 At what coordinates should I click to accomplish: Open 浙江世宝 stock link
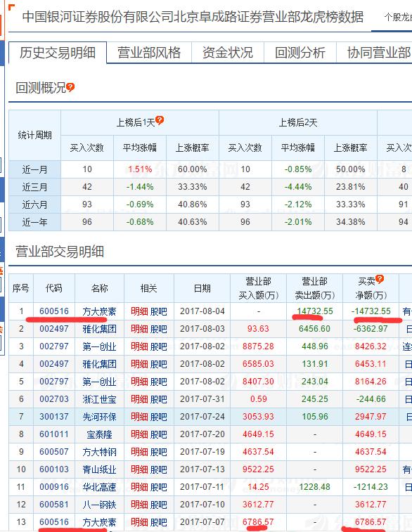tap(99, 399)
